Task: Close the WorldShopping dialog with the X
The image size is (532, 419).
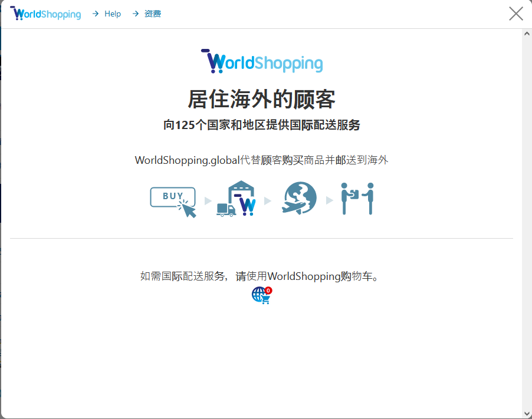Action: point(515,14)
